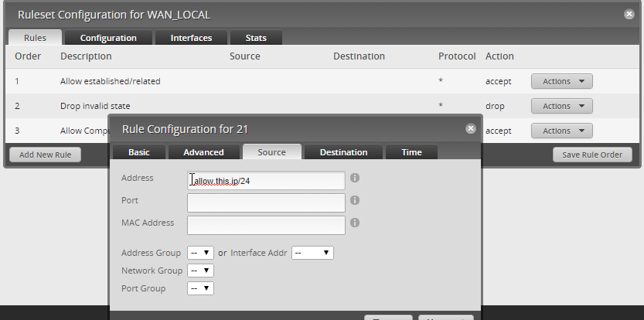This screenshot has width=644, height=320.
Task: Open the Address Group dropdown
Action: [200, 253]
